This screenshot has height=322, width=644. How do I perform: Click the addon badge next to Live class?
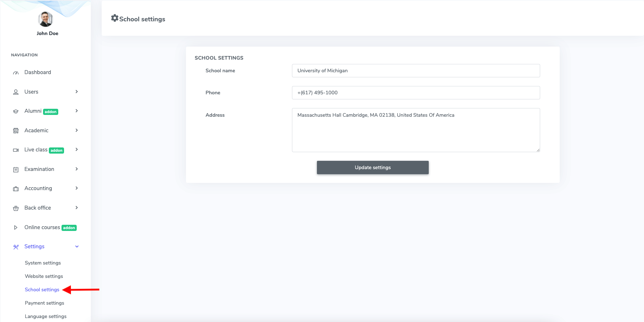pos(56,151)
